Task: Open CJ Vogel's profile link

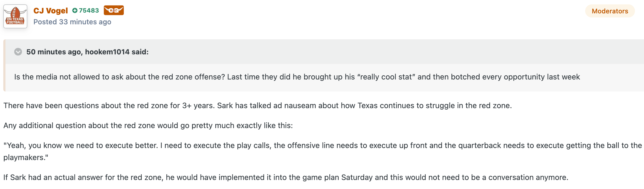Action: 51,11
